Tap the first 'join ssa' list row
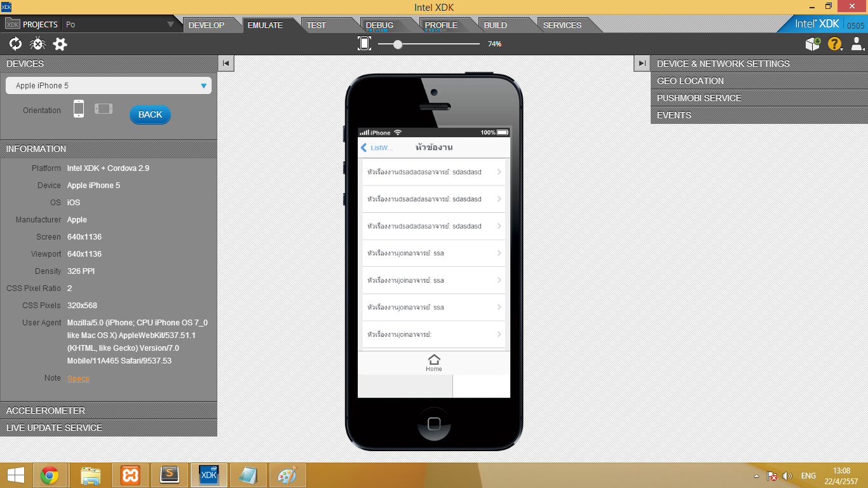 click(434, 253)
